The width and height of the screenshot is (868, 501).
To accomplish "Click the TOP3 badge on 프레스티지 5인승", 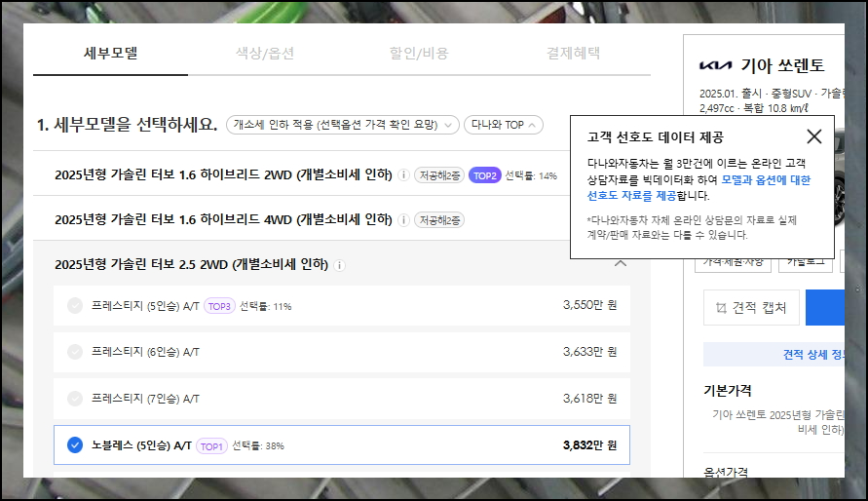I will (x=219, y=306).
